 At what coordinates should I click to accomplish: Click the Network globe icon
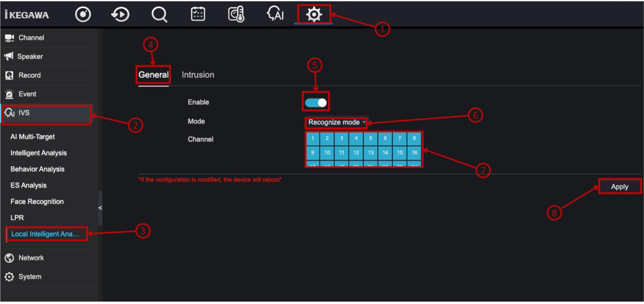pos(9,258)
